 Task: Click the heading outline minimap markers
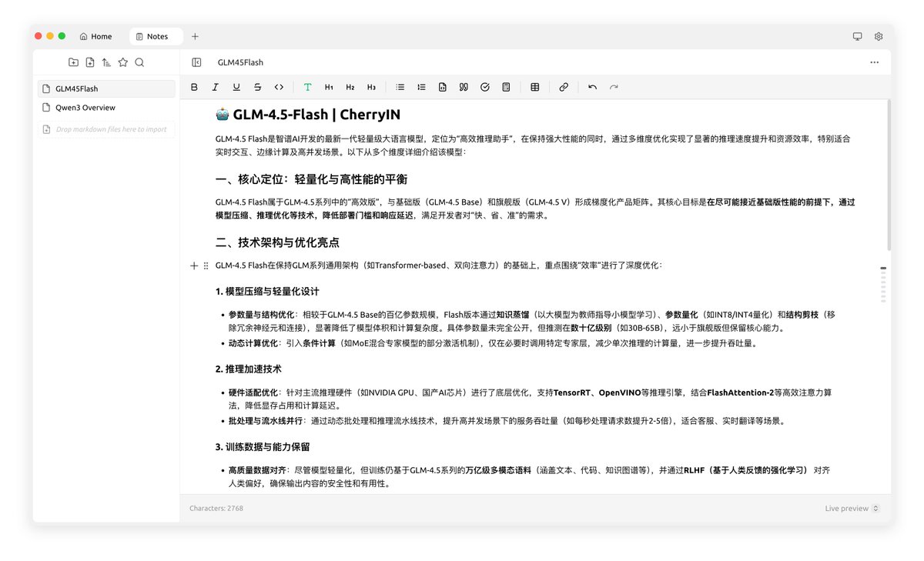(883, 286)
